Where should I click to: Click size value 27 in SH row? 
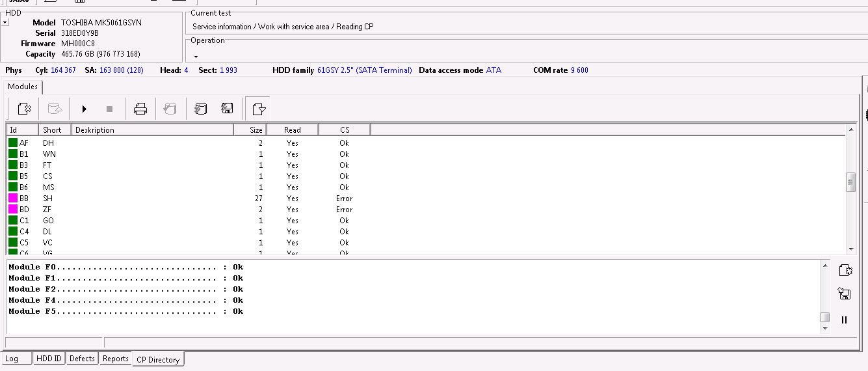click(259, 199)
